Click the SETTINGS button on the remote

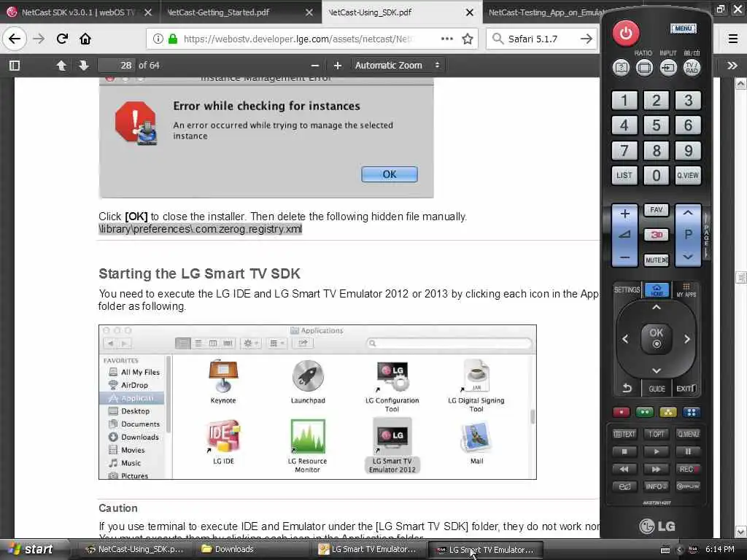coord(627,289)
